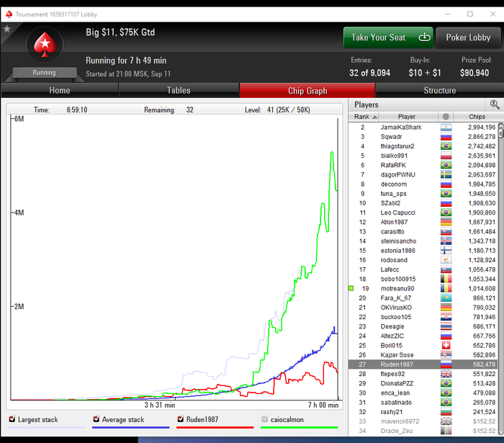This screenshot has width=504, height=443.
Task: Click chip count 1,908,630 for SZabl2
Action: [x=482, y=203]
